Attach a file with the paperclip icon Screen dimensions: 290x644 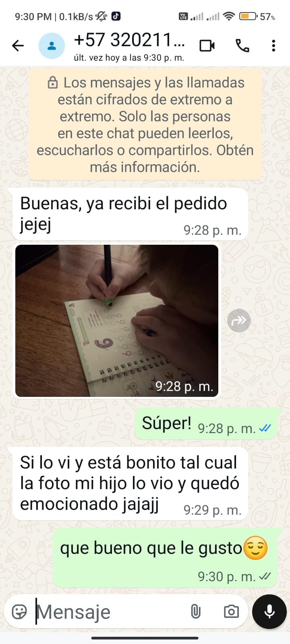(195, 612)
